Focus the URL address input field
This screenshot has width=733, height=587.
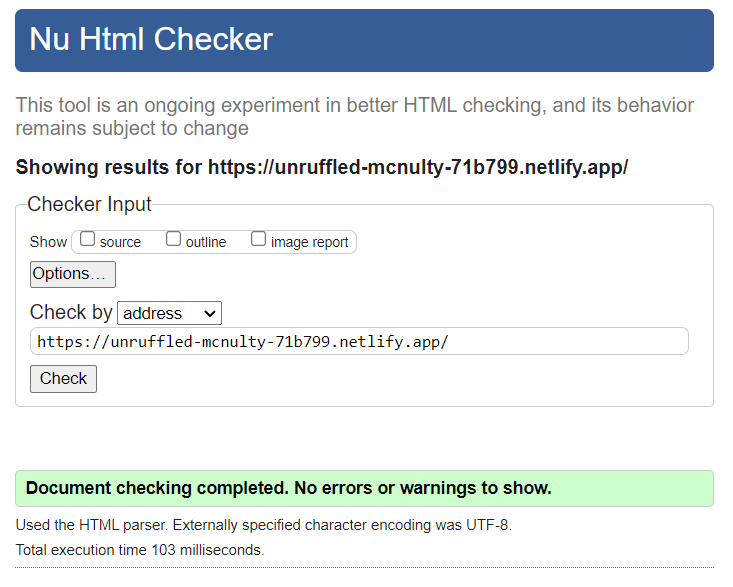(x=359, y=341)
